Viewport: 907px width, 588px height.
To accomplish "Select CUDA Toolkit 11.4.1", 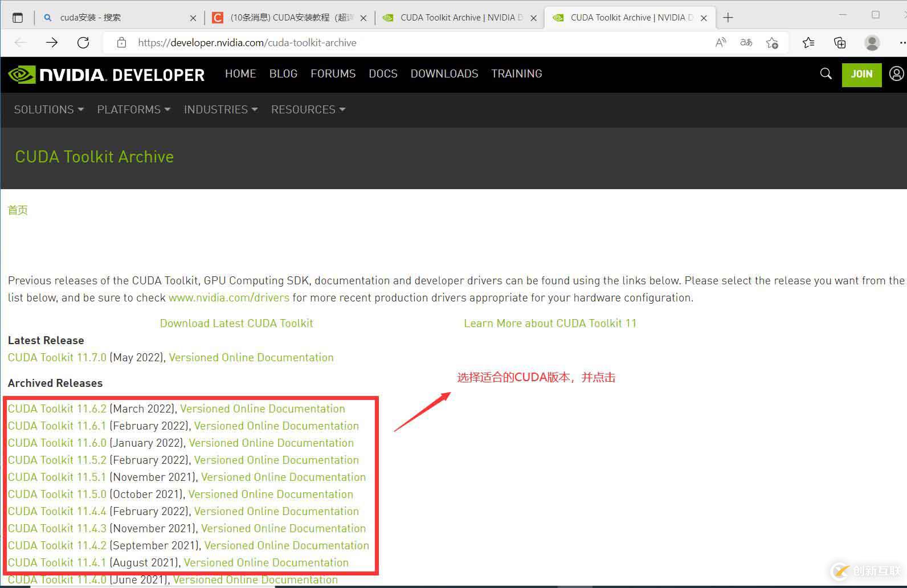I will [x=57, y=562].
